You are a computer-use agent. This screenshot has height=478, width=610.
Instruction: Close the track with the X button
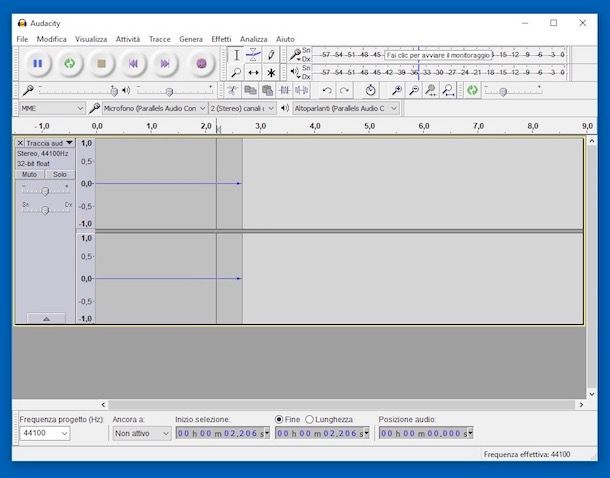[20, 143]
